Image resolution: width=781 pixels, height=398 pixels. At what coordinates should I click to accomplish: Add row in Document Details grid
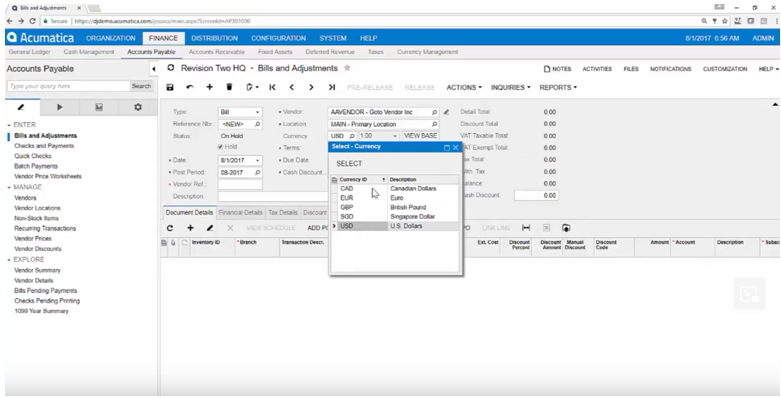(x=190, y=228)
